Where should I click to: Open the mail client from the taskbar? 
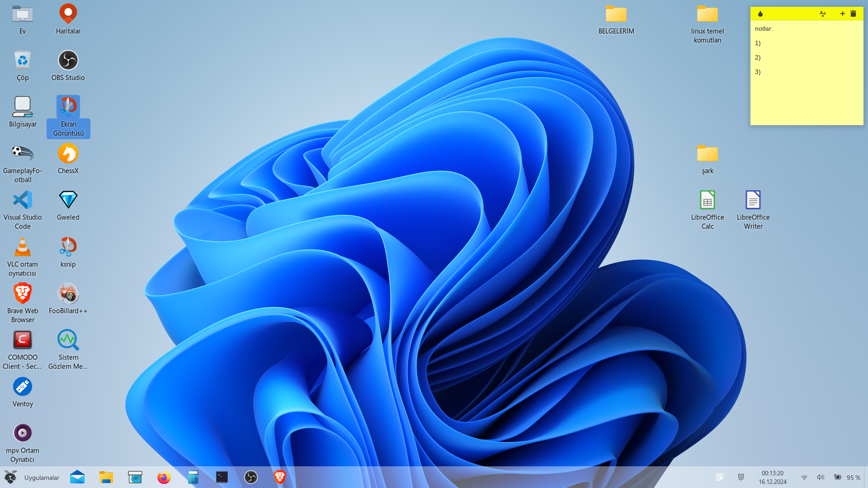(77, 478)
